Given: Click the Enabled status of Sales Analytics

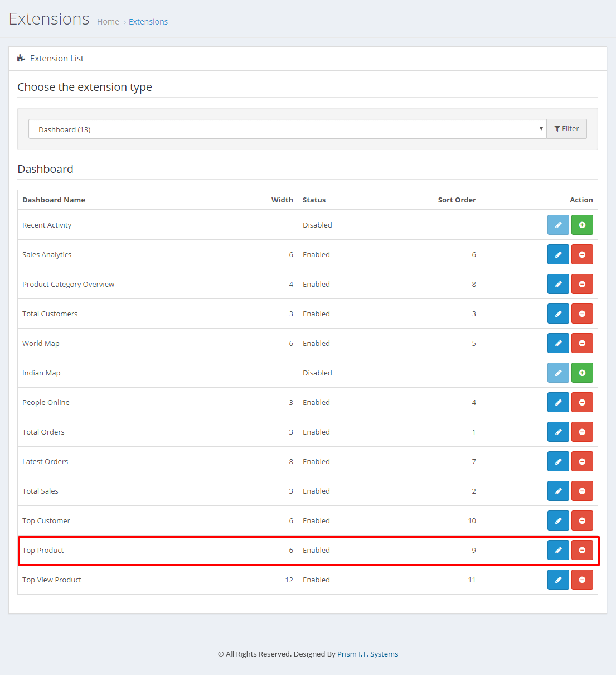Looking at the screenshot, I should coord(316,254).
